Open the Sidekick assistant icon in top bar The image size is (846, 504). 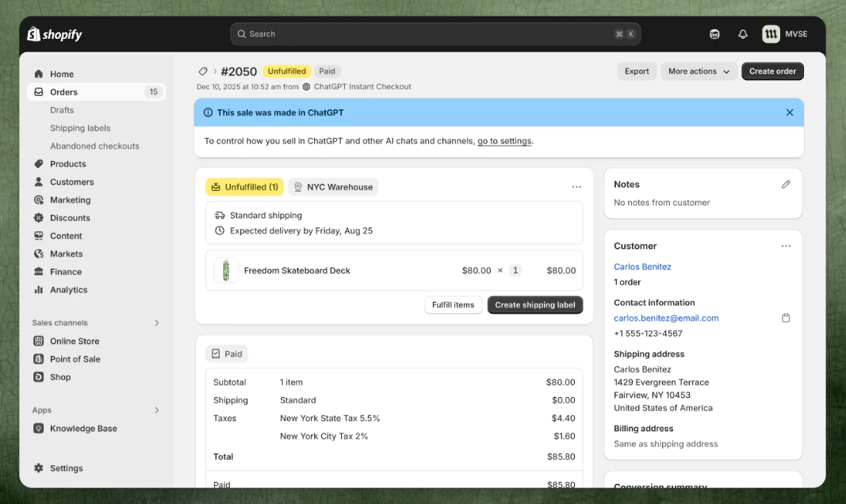coord(714,34)
